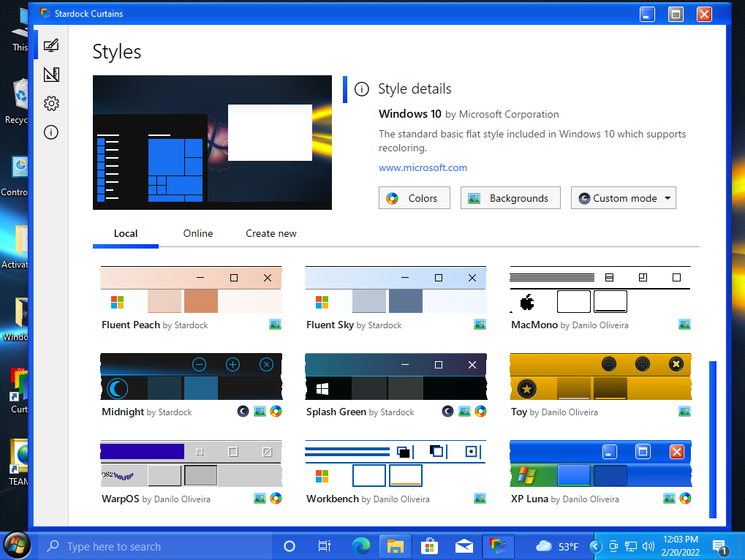This screenshot has height=560, width=745.
Task: Open the clock showing 12:03 PM
Action: [681, 546]
